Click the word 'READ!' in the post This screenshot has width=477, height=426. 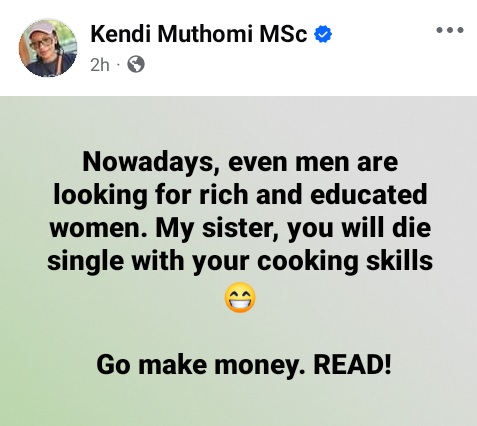tap(352, 364)
